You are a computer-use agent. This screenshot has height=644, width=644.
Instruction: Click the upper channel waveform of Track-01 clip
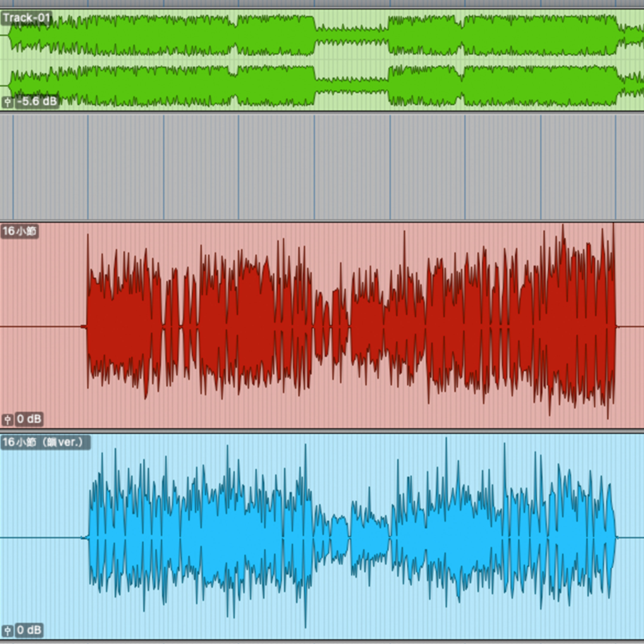point(167,35)
